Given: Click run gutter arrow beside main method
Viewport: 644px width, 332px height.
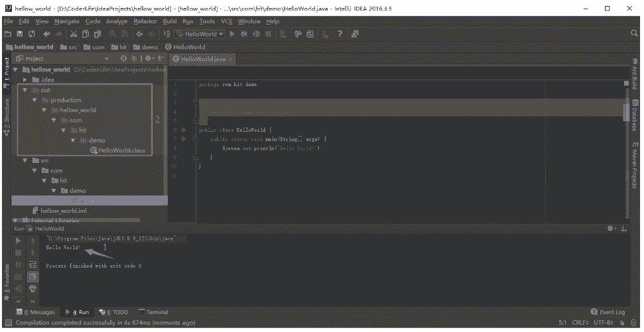Looking at the screenshot, I should tap(183, 140).
